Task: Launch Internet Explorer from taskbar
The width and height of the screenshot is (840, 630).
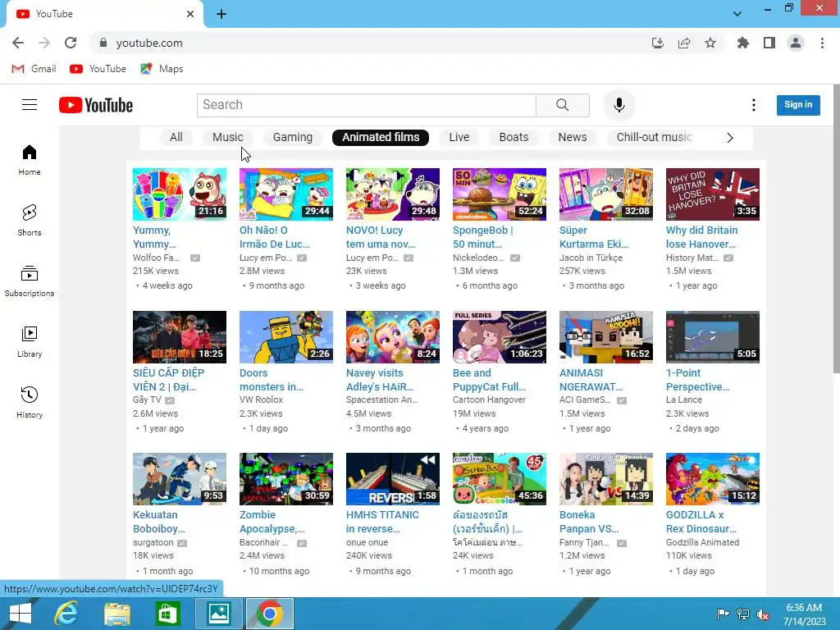Action: 66,614
